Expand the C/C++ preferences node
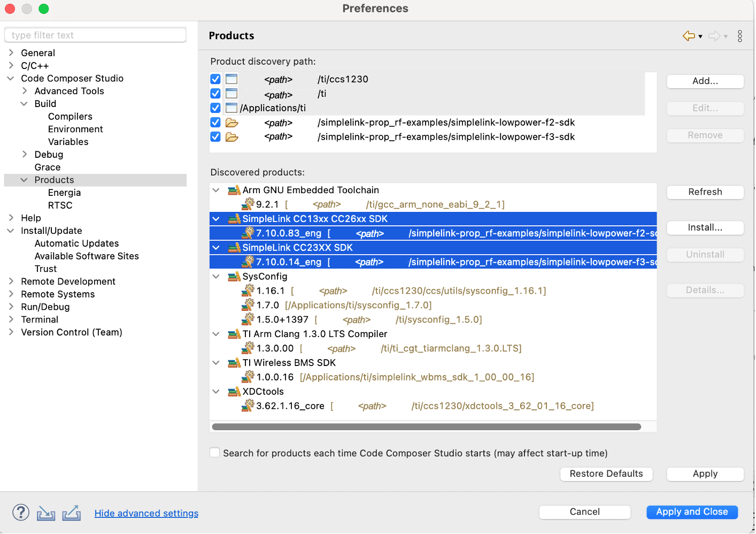756x534 pixels. pyautogui.click(x=11, y=65)
